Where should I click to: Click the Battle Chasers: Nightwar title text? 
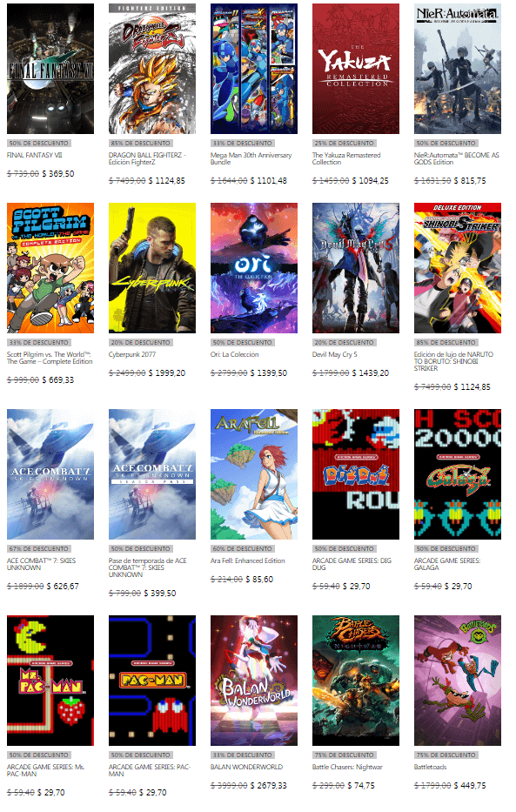click(347, 767)
